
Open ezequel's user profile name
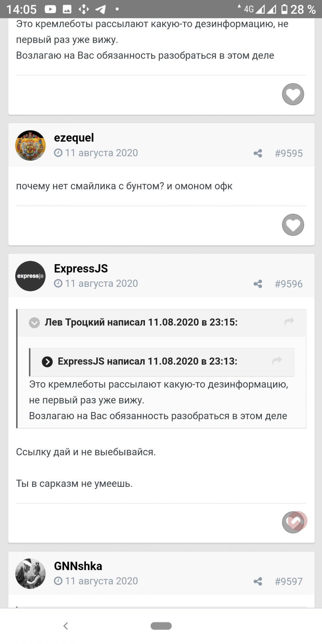click(x=74, y=138)
